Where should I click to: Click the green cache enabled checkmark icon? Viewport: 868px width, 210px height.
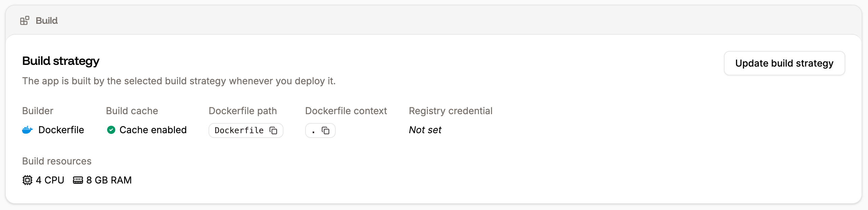[111, 129]
